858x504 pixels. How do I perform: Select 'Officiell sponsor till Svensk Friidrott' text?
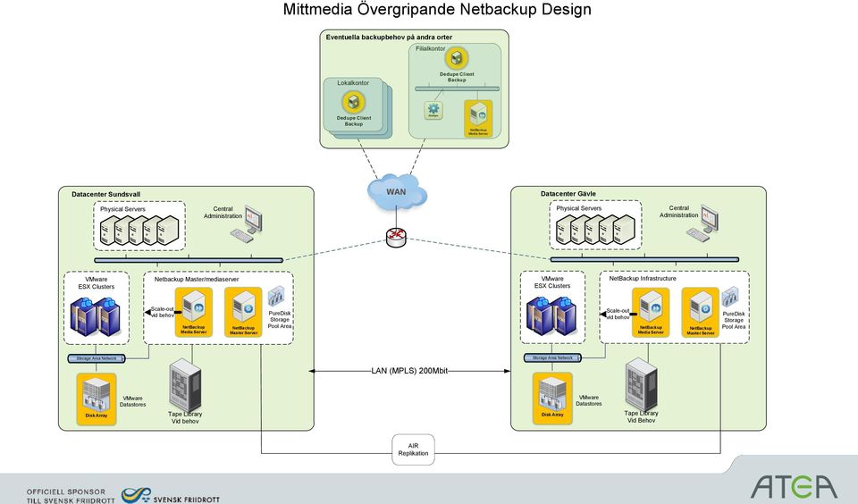pos(71,496)
